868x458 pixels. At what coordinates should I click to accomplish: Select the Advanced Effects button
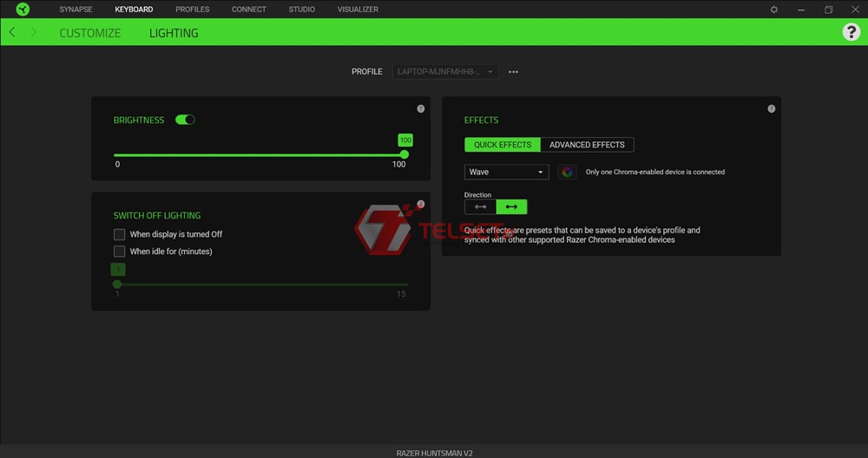[587, 145]
